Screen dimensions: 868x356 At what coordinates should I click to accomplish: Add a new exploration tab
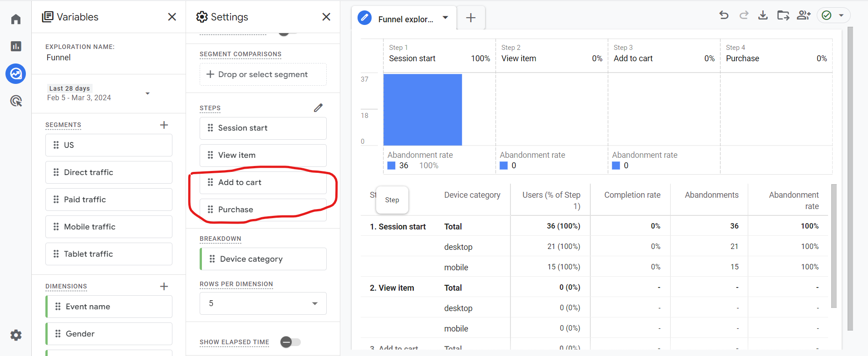tap(471, 18)
